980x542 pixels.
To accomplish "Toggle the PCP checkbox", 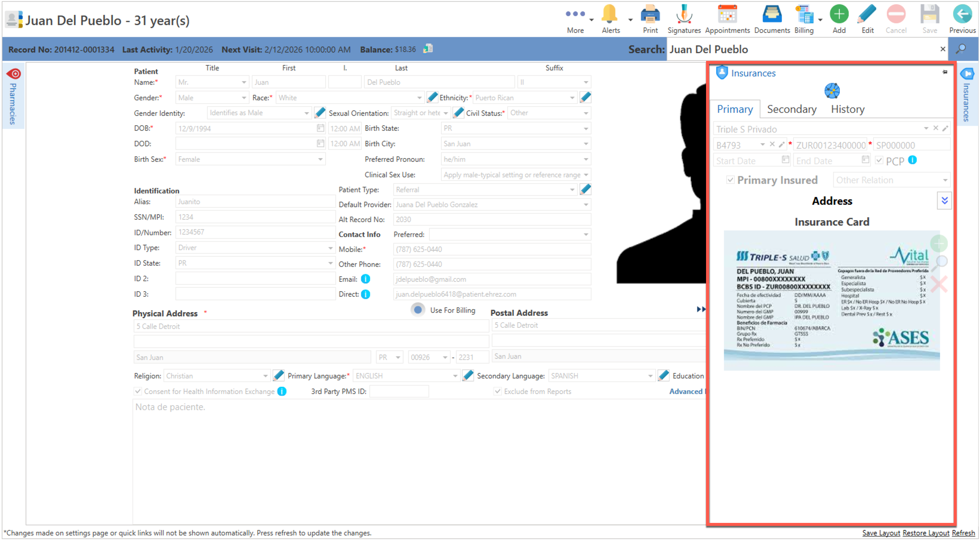I will point(879,160).
